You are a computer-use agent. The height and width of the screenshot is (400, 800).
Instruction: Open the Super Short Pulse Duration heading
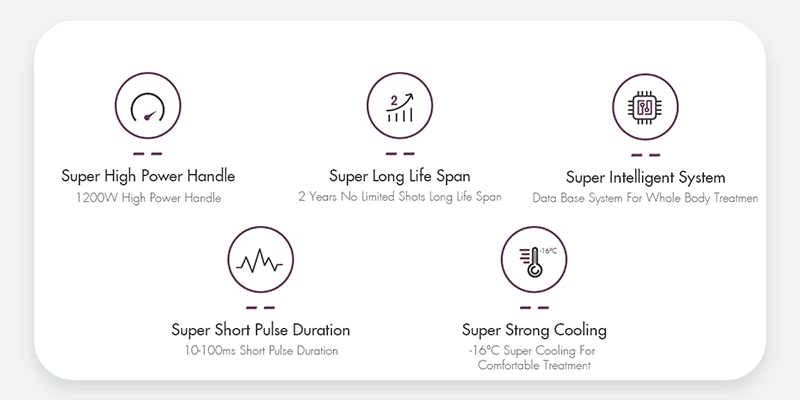pyautogui.click(x=260, y=330)
